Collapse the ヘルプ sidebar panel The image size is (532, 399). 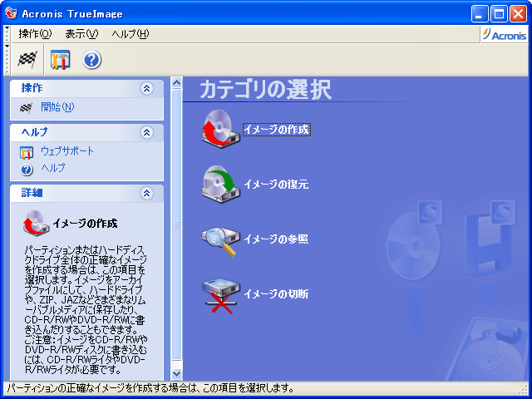(146, 132)
